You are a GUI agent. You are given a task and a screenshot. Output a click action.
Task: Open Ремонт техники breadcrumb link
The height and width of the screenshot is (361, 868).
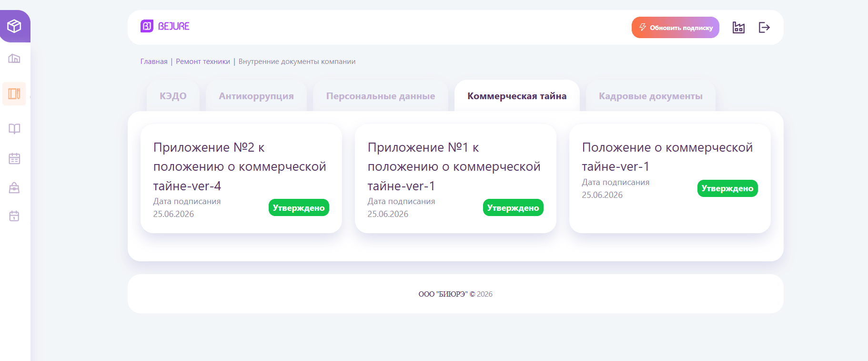click(203, 62)
